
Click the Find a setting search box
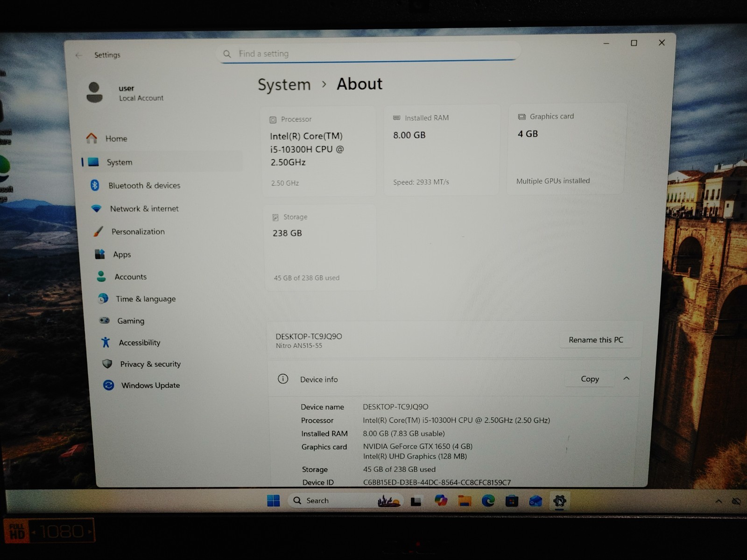[369, 54]
